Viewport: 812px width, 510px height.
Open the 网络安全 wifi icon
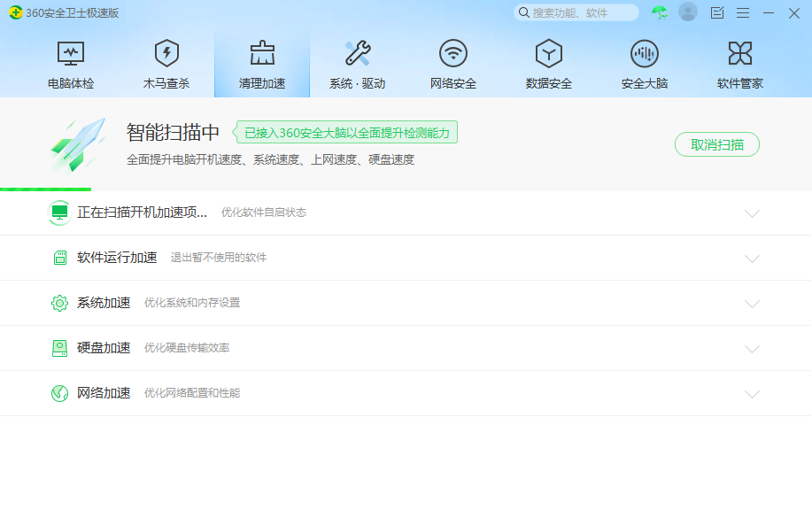(x=453, y=53)
